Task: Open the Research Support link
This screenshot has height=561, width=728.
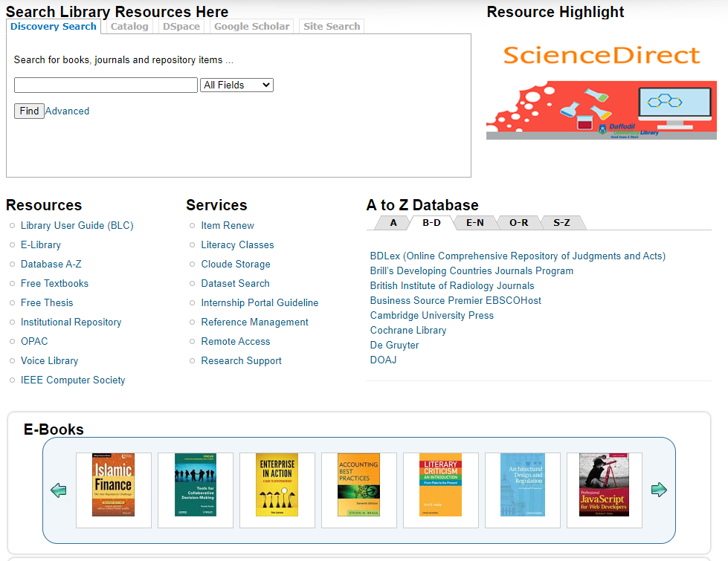Action: [x=242, y=361]
